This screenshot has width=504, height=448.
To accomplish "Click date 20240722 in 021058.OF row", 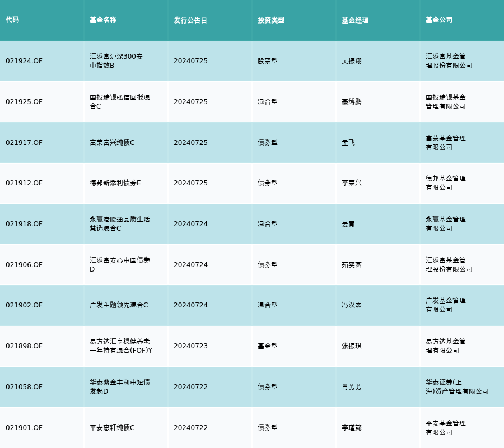I will coord(190,387).
